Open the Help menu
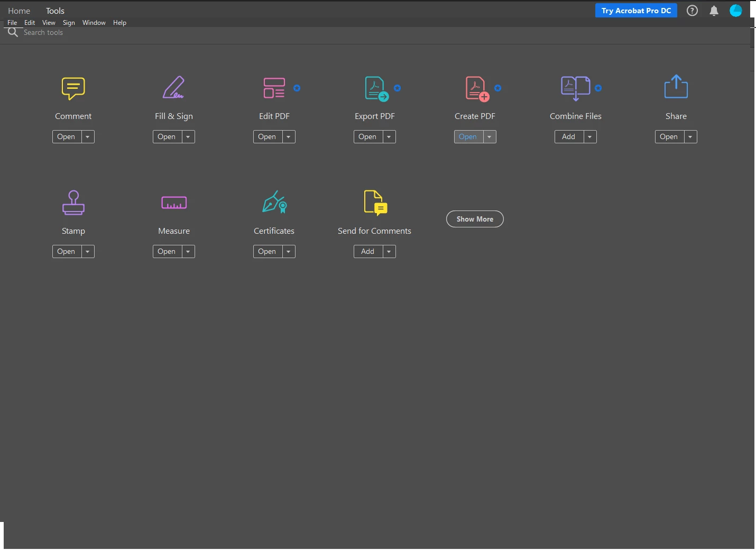 point(119,23)
